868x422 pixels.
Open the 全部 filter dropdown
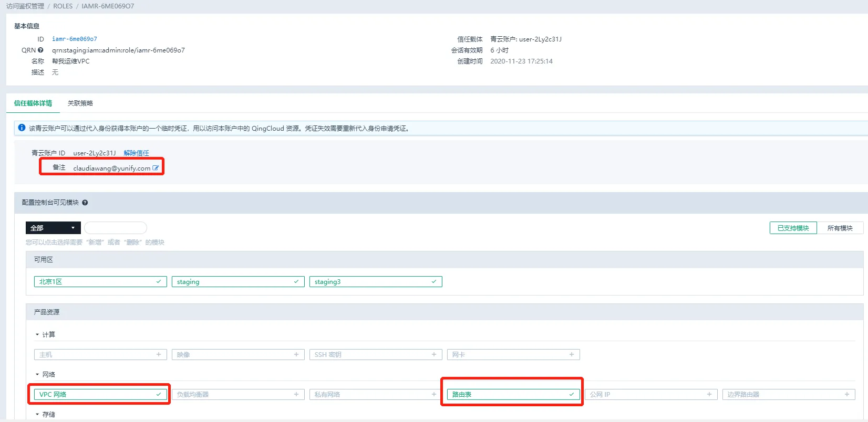[x=53, y=228]
